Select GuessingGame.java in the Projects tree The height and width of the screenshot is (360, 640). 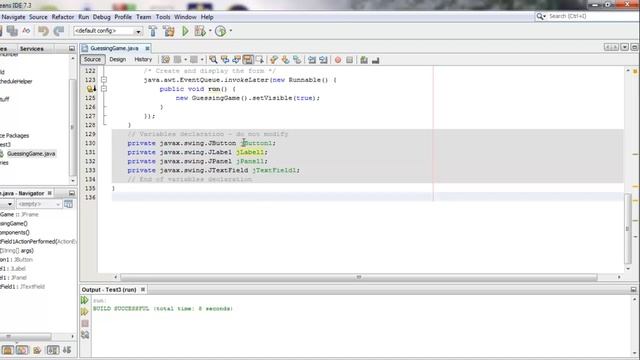(31, 154)
